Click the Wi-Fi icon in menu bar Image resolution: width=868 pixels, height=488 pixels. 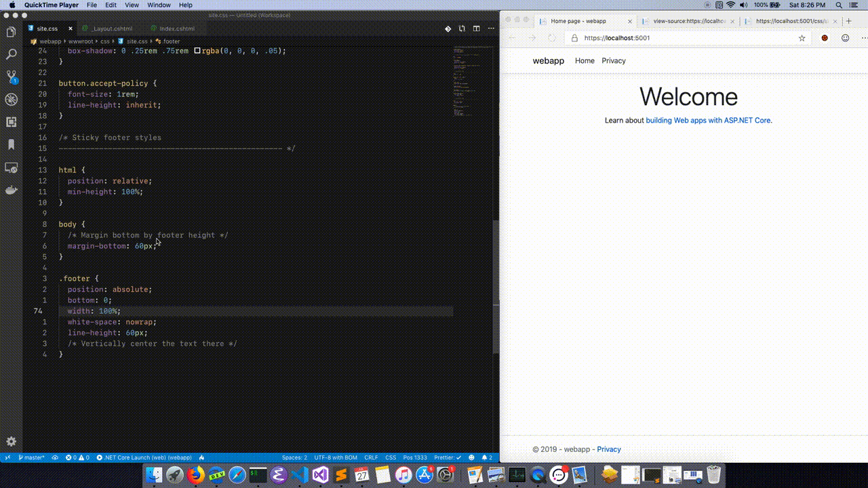pos(730,5)
